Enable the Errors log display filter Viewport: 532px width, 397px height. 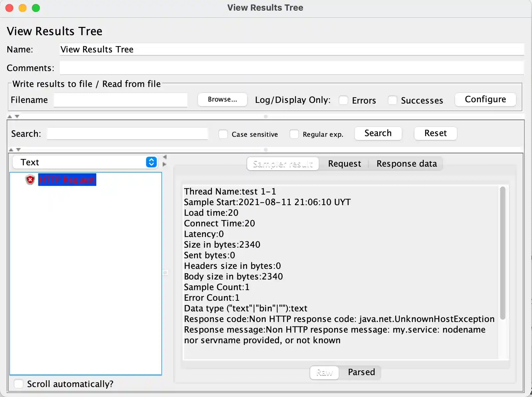pos(343,100)
